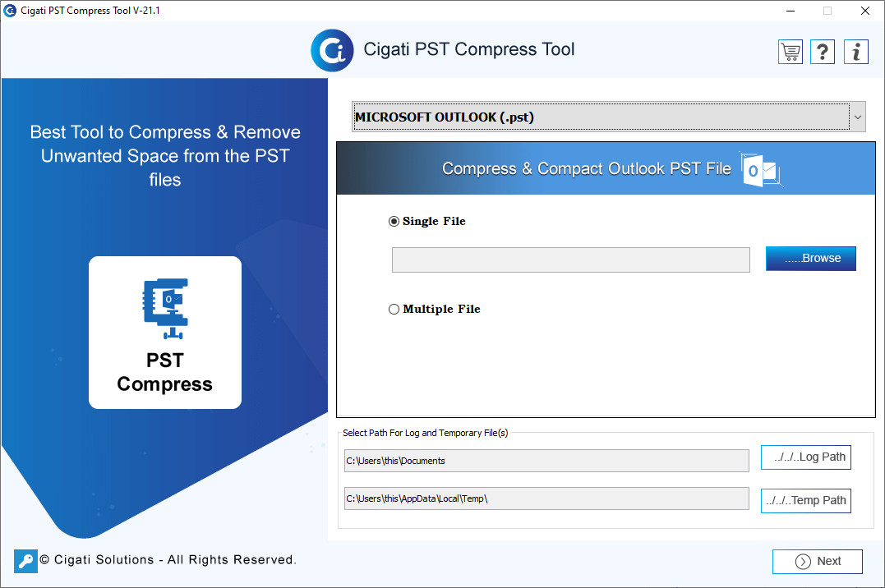885x588 pixels.
Task: Click the Select Path For Log and Temporary File(s) label
Action: click(x=425, y=433)
